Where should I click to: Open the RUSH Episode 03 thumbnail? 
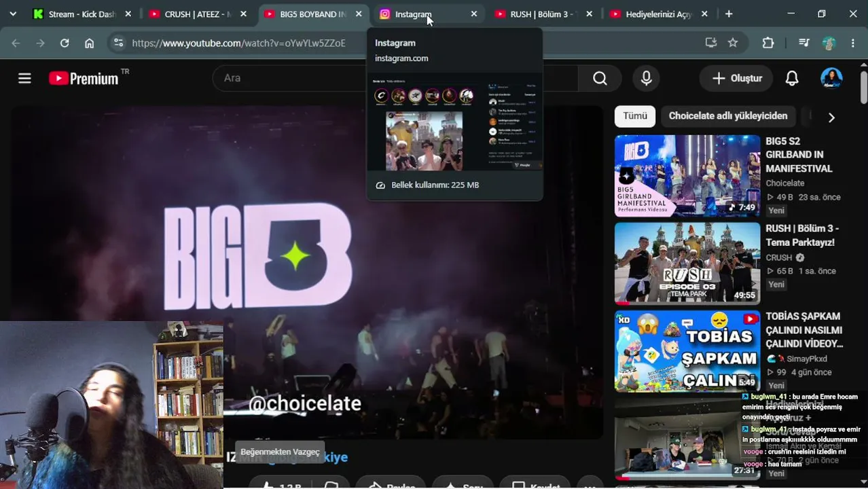(687, 263)
